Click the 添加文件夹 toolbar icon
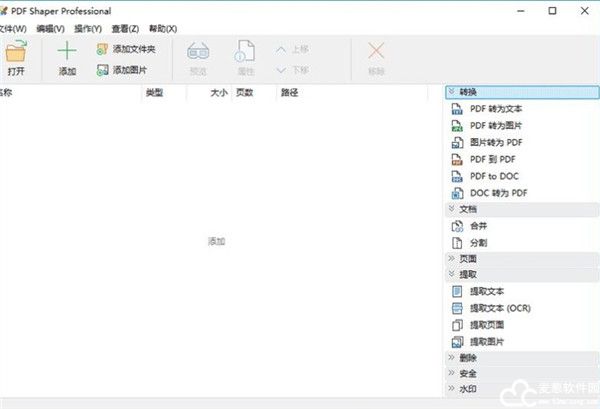This screenshot has height=409, width=600. [102, 49]
